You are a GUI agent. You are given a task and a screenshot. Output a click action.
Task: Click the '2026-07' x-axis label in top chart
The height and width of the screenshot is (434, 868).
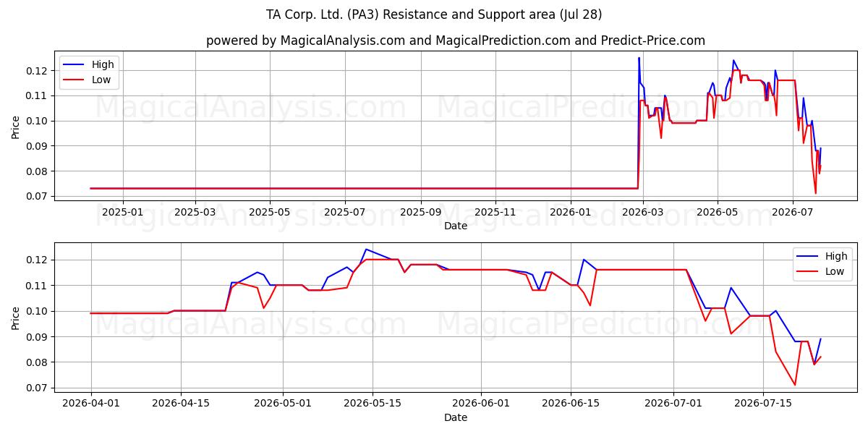tap(793, 212)
